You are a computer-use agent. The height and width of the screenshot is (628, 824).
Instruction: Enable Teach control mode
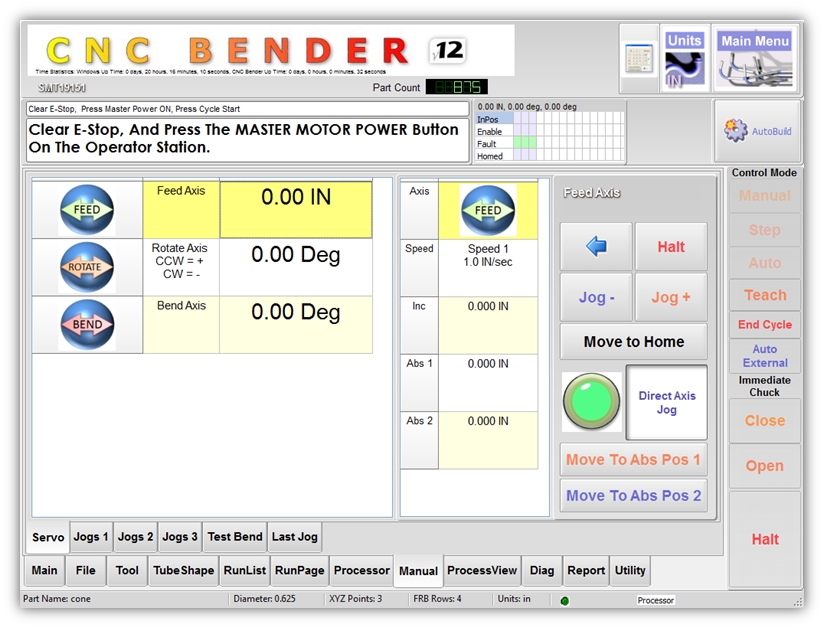click(764, 295)
